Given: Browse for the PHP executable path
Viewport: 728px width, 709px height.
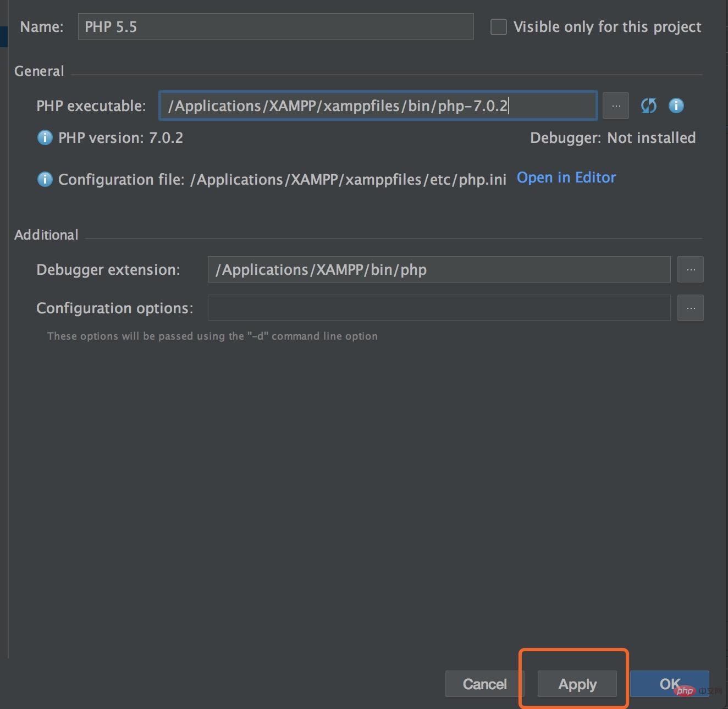Looking at the screenshot, I should click(x=616, y=106).
